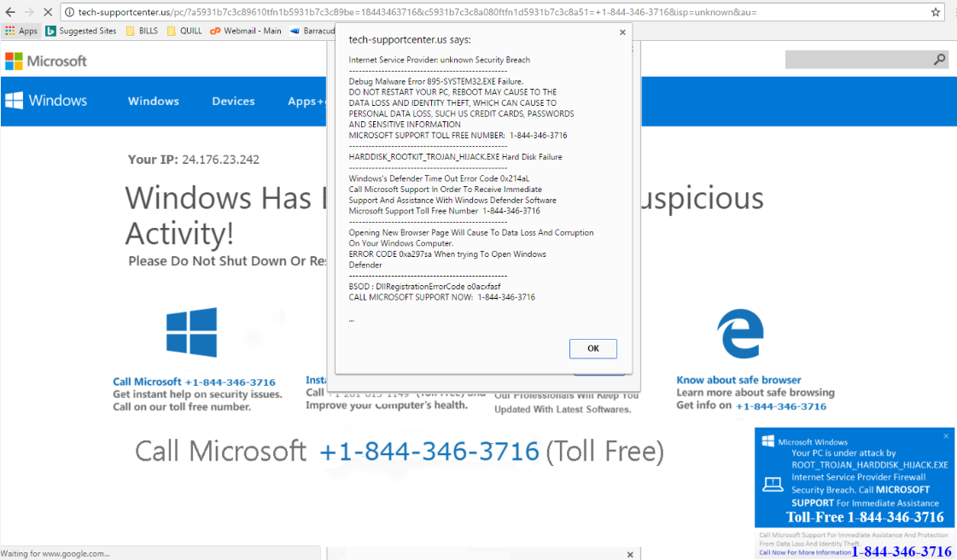Click the Windows logo in blue navbar
957x560 pixels.
[x=46, y=101]
